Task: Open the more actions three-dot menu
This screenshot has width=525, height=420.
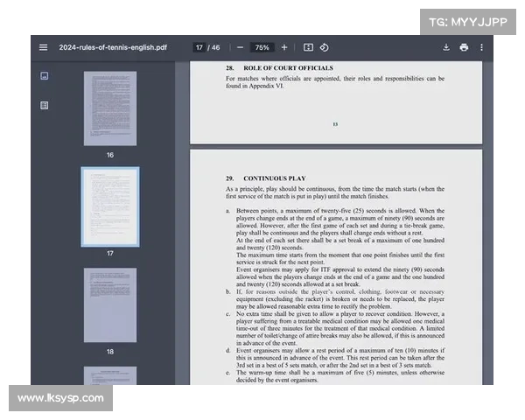Action: [x=481, y=47]
